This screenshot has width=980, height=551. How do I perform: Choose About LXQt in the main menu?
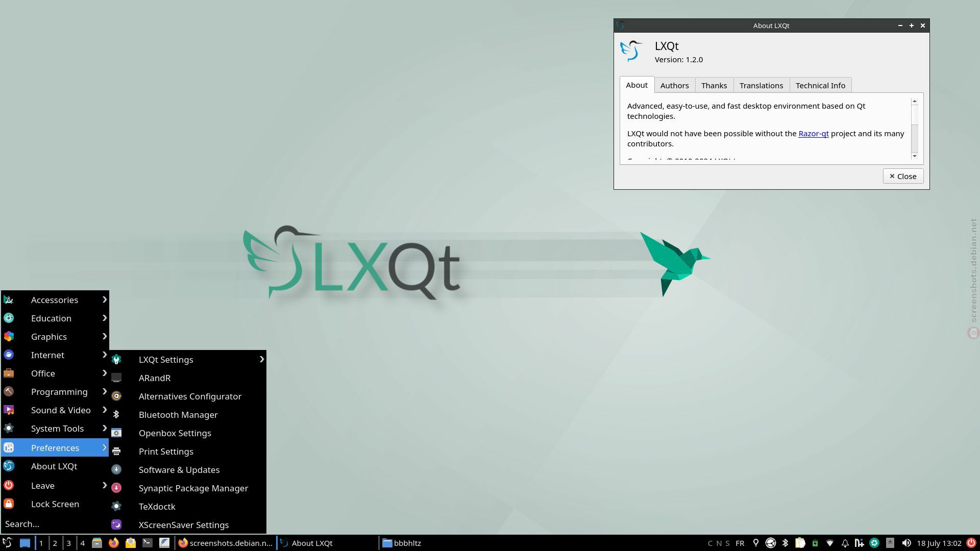point(55,466)
